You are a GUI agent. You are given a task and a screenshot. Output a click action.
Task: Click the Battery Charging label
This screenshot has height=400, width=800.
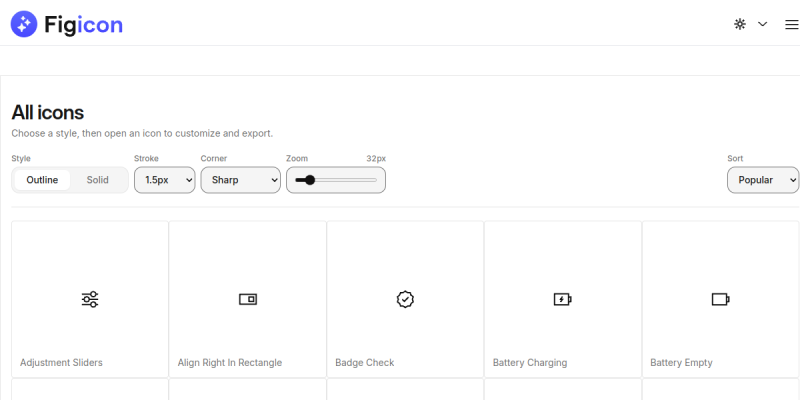pyautogui.click(x=530, y=363)
